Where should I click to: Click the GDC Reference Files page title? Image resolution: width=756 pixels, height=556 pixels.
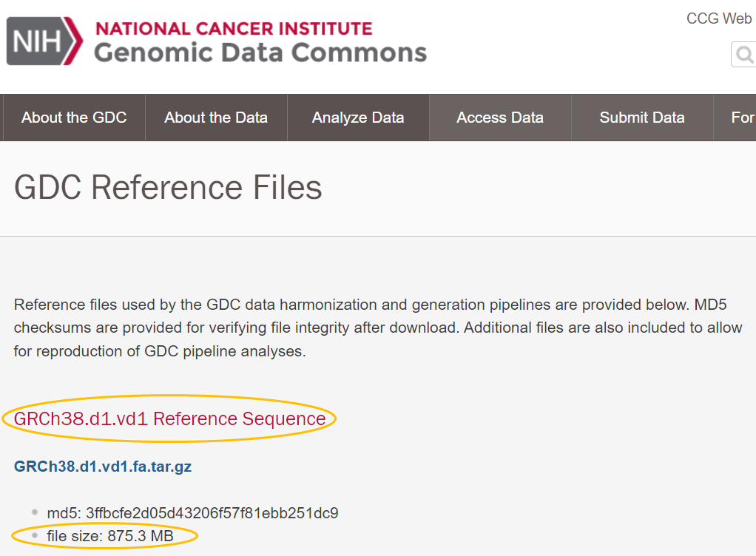(168, 187)
